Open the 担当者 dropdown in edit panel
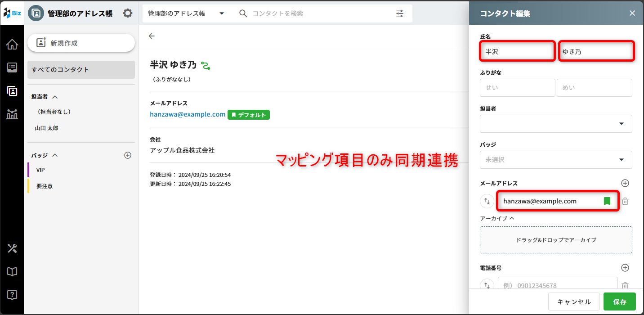This screenshot has height=315, width=644. [556, 124]
